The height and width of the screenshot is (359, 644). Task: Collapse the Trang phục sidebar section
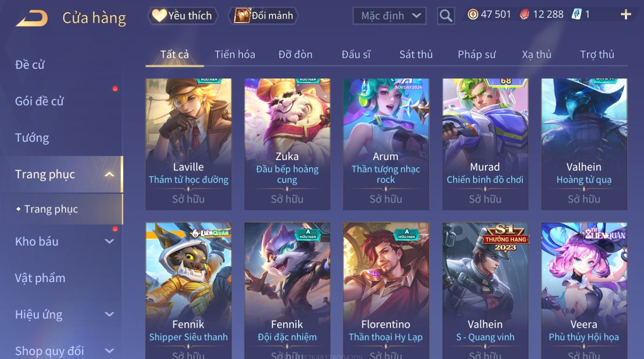(109, 174)
